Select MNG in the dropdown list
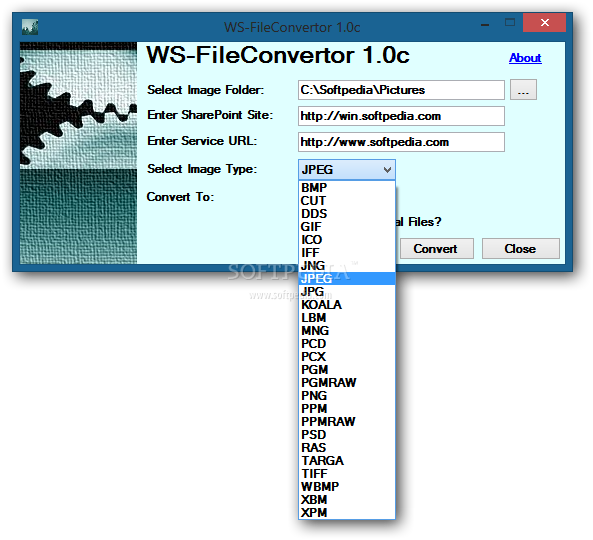Image resolution: width=593 pixels, height=540 pixels. click(x=347, y=331)
